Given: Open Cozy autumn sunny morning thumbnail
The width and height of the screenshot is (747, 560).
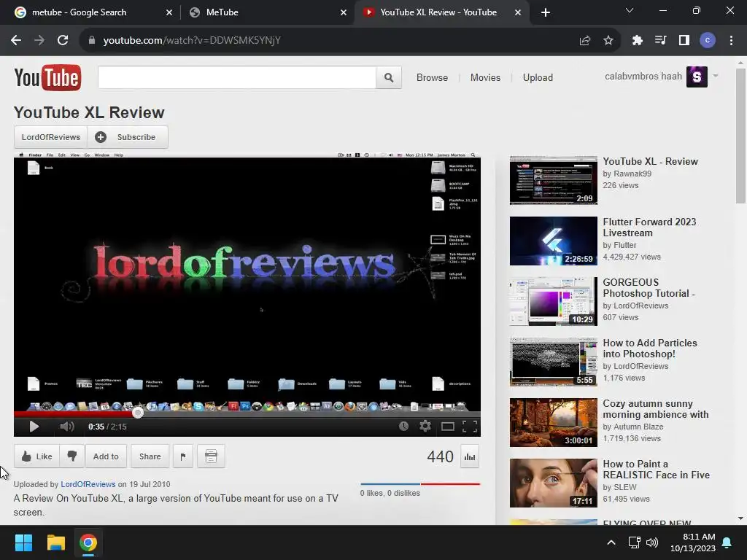Looking at the screenshot, I should click(x=553, y=422).
